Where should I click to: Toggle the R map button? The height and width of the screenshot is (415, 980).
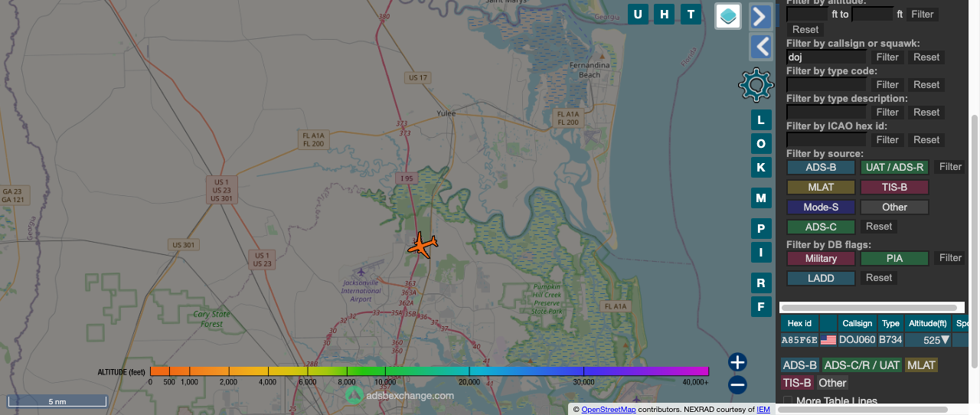(x=760, y=283)
